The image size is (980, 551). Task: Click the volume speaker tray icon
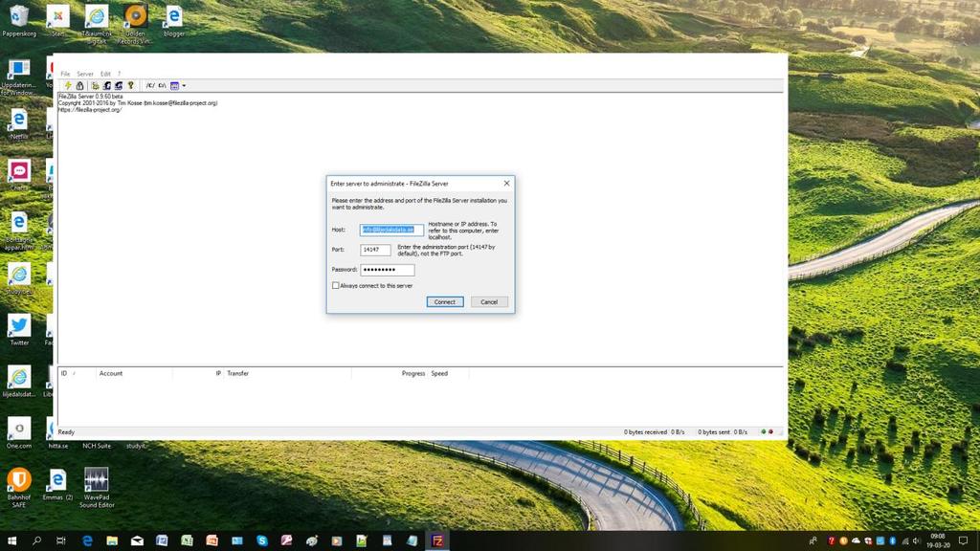click(x=916, y=541)
